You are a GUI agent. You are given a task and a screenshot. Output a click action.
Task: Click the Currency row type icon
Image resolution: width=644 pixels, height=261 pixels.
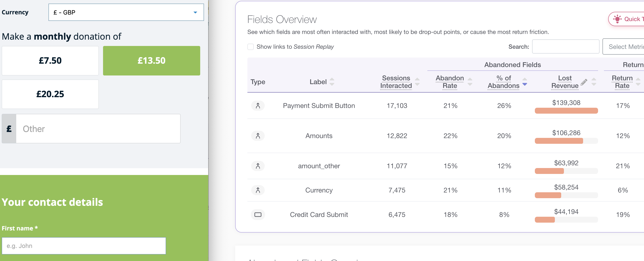258,190
